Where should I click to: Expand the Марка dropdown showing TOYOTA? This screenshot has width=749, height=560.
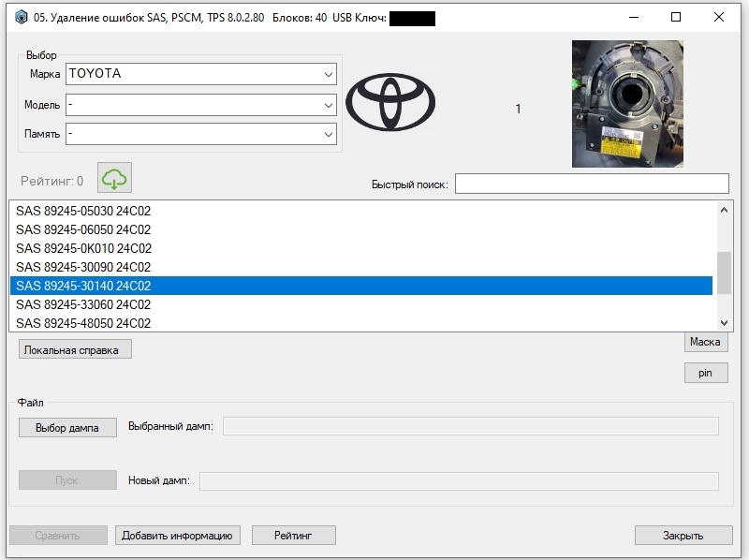[201, 74]
